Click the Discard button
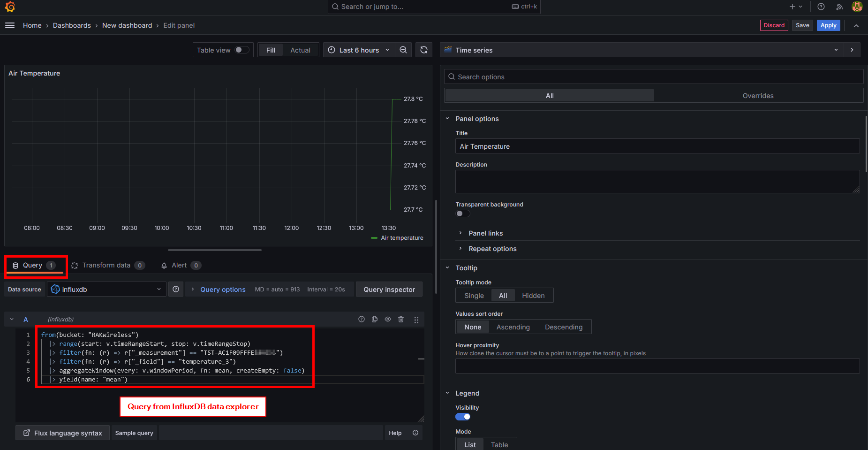868x450 pixels. (x=774, y=25)
